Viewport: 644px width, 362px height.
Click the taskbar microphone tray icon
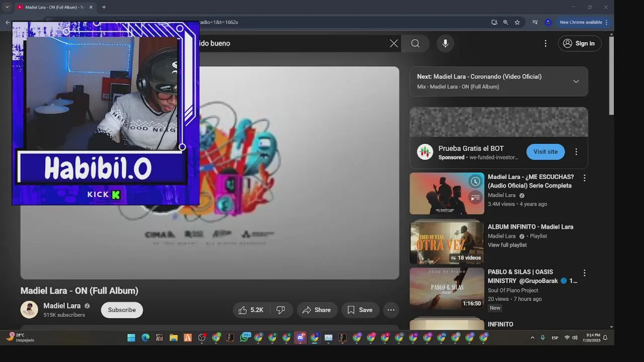tap(542, 338)
